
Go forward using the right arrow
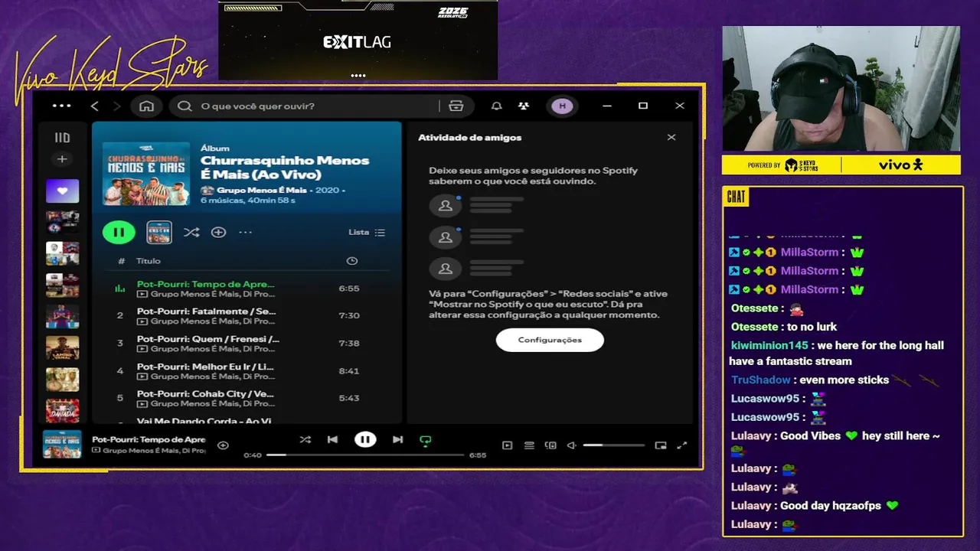coord(116,106)
